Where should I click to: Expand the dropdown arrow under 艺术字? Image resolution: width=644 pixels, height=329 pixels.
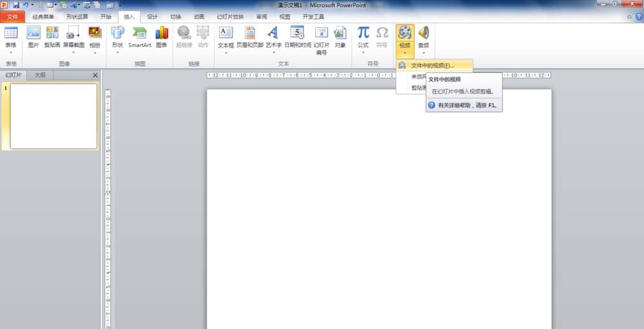(x=274, y=53)
